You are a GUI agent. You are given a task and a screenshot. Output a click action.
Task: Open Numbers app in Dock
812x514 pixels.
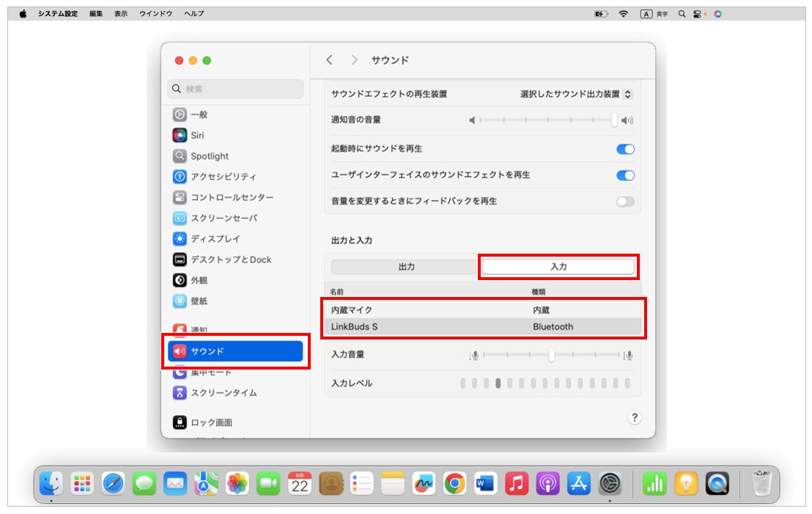[x=655, y=484]
